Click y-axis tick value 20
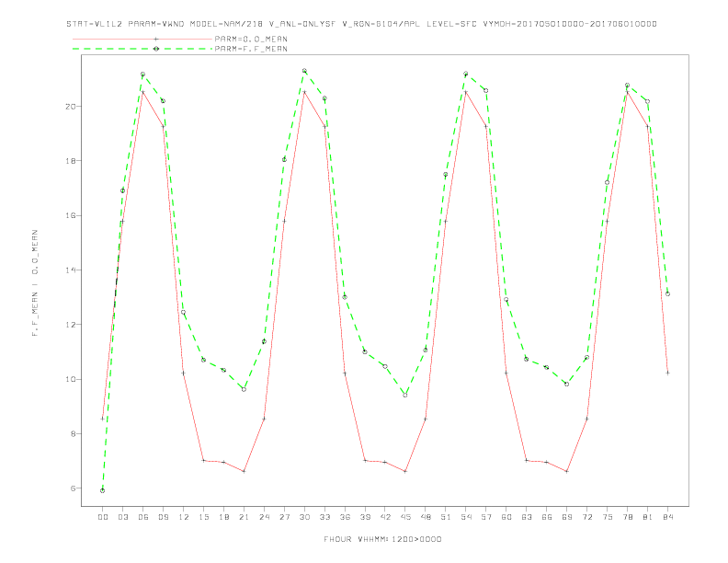728x563 pixels. (x=71, y=107)
